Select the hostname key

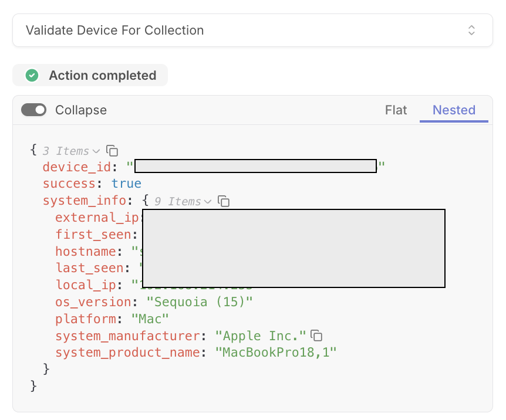(x=86, y=251)
